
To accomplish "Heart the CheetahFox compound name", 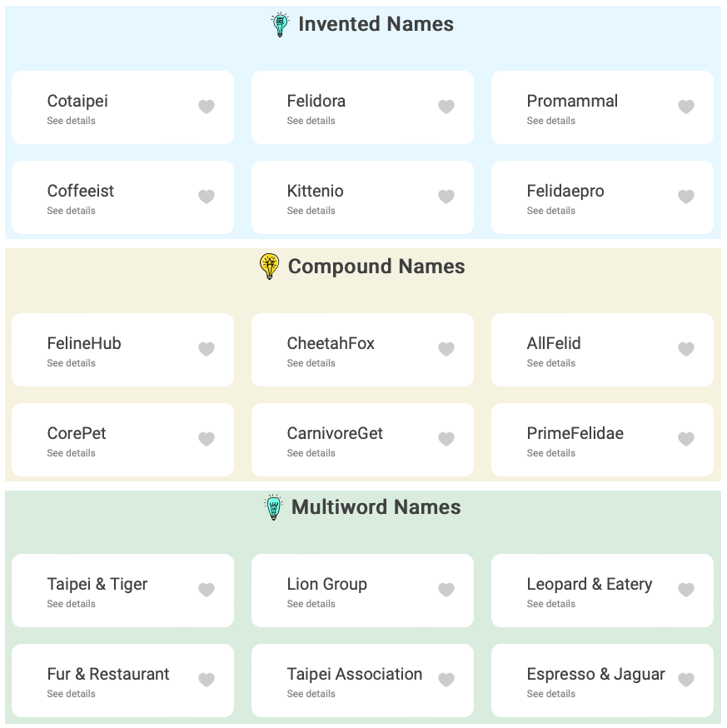I will point(446,349).
